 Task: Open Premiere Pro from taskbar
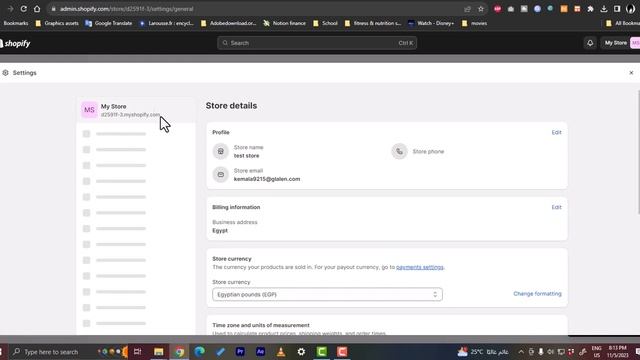pos(240,351)
